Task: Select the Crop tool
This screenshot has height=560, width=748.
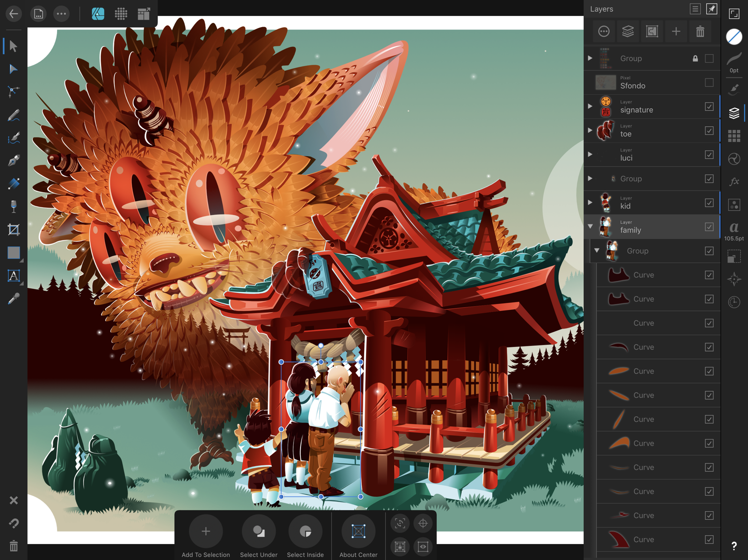Action: coord(14,230)
